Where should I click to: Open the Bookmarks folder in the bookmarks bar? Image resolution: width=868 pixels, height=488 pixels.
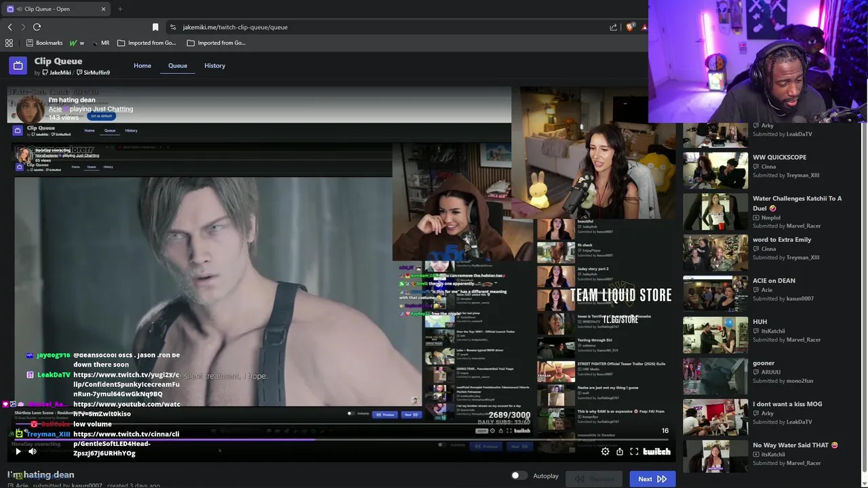(x=44, y=43)
